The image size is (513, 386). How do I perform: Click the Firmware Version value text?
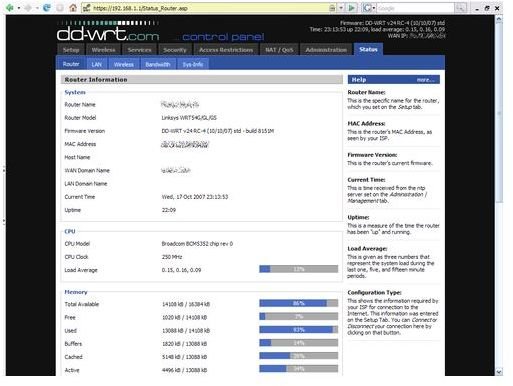coord(217,131)
